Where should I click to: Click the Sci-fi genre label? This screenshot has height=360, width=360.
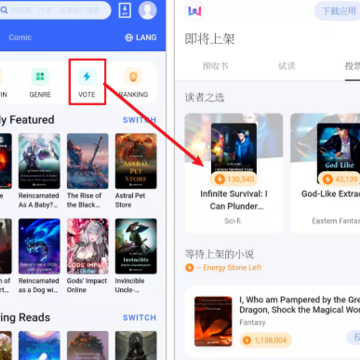(x=233, y=221)
